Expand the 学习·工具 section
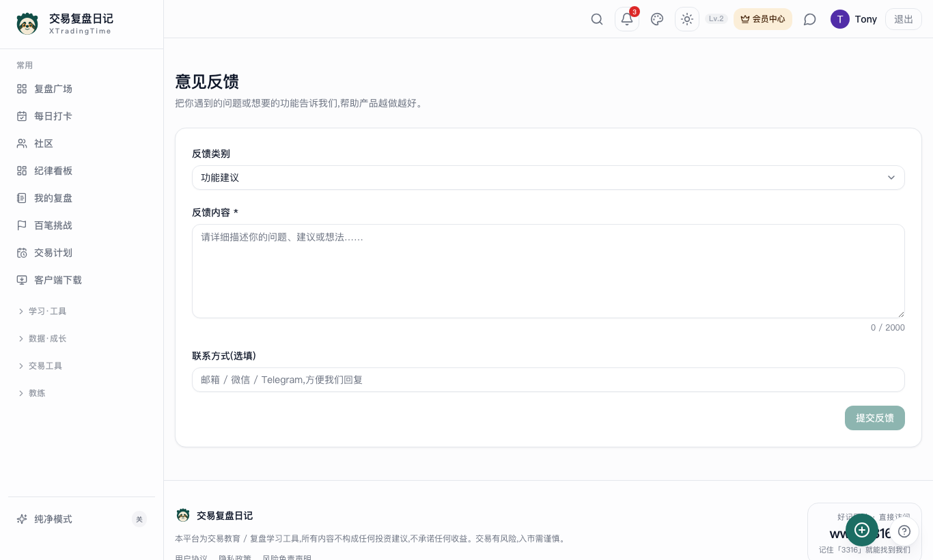 (47, 311)
